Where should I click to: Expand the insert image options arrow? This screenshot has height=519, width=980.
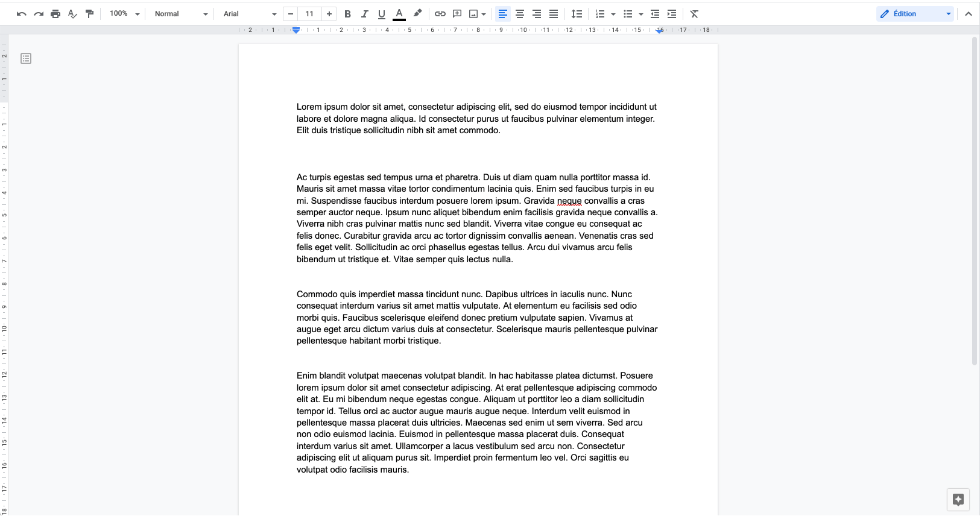[484, 14]
